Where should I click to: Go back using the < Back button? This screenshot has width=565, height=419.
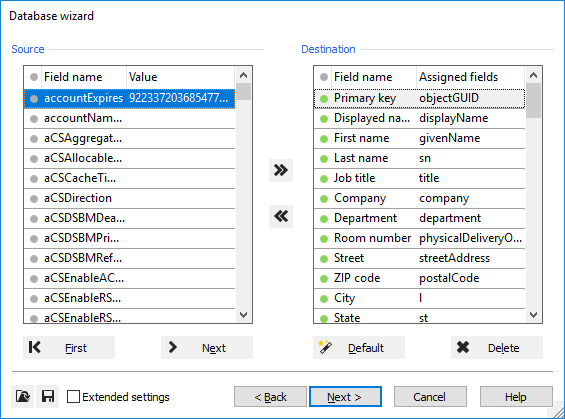(x=270, y=397)
